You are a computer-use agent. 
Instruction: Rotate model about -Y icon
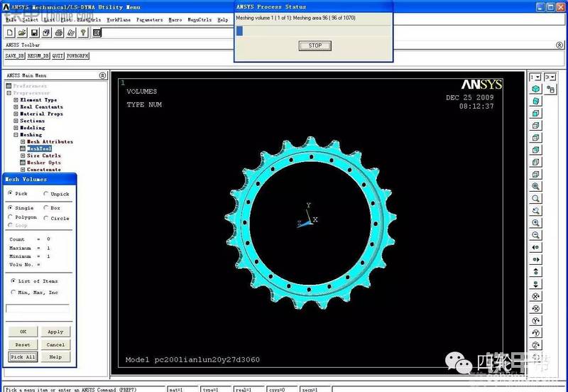536,333
